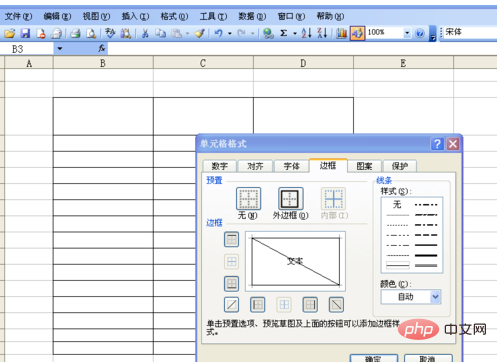This screenshot has height=362, width=497.
Task: Switch to the 数字 tab
Action: point(220,166)
